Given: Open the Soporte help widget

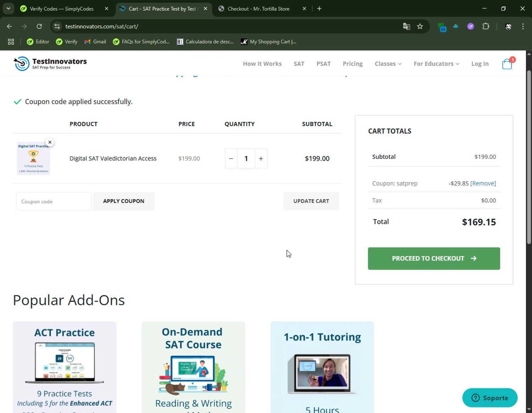Looking at the screenshot, I should click(x=490, y=398).
